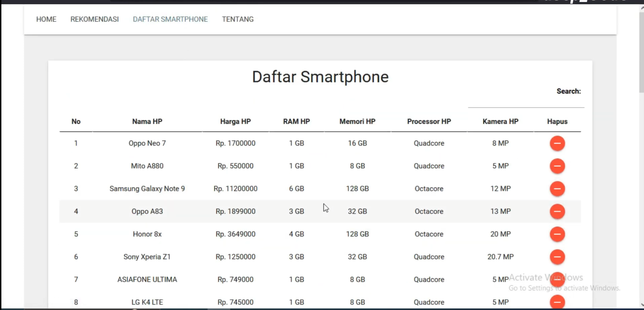Select the 'Oppo Neo 7' name cell
This screenshot has height=310, width=644.
pyautogui.click(x=147, y=143)
